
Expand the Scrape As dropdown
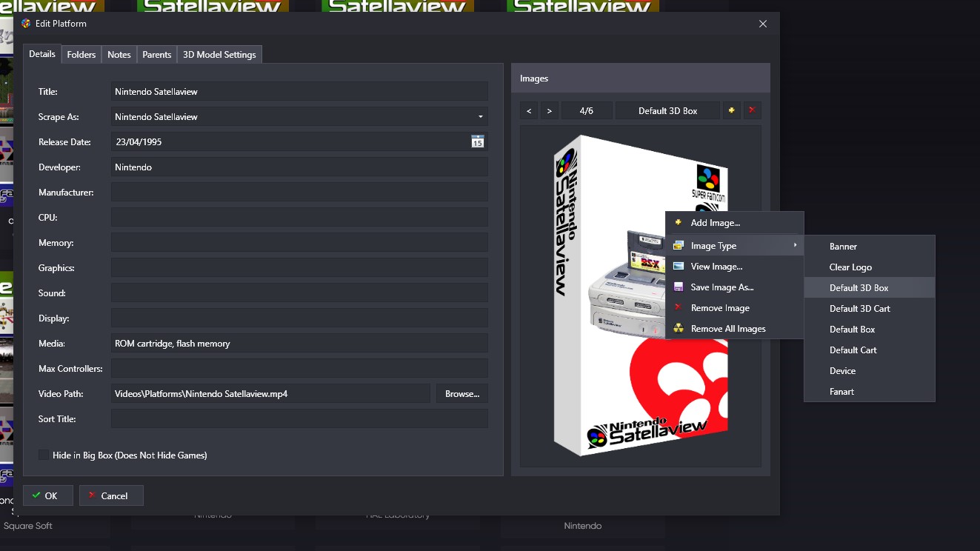[480, 116]
